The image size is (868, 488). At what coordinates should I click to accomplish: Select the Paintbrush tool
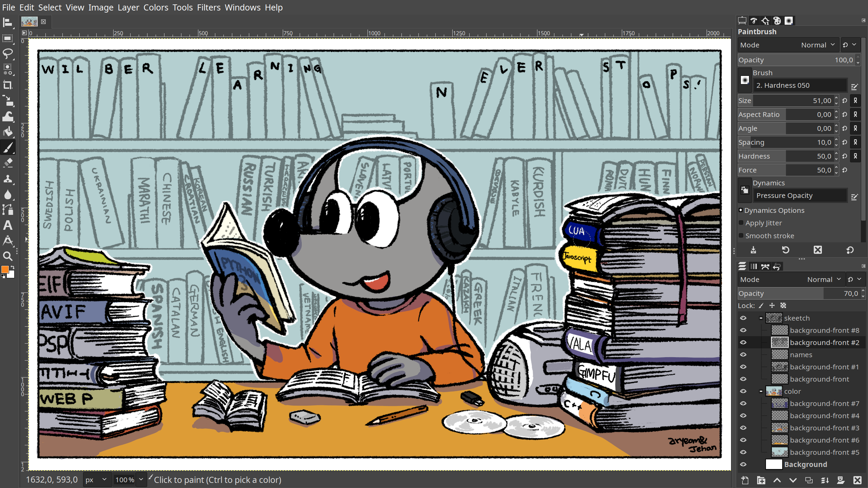click(x=7, y=147)
